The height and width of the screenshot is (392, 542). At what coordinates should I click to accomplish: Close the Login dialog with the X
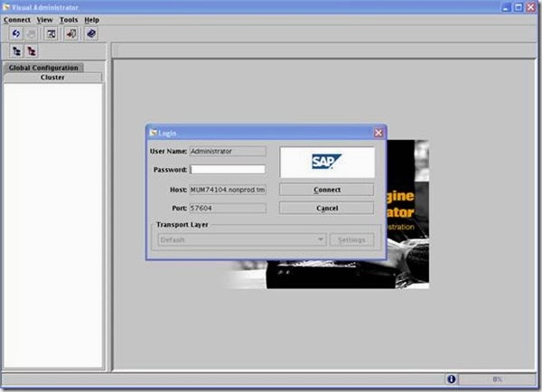[378, 133]
